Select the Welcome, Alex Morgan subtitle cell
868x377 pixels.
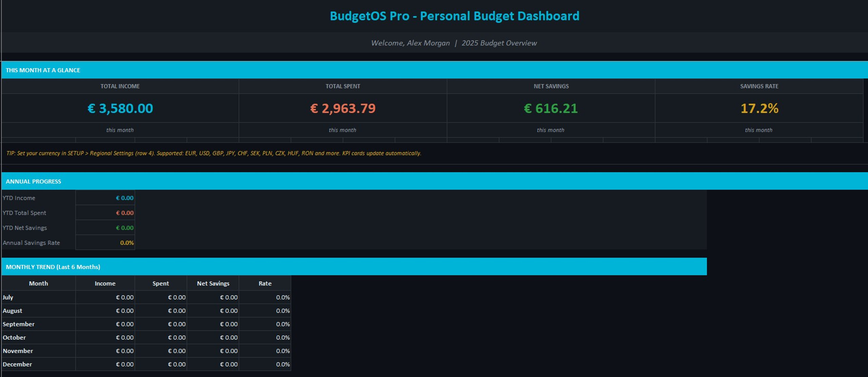pos(454,43)
